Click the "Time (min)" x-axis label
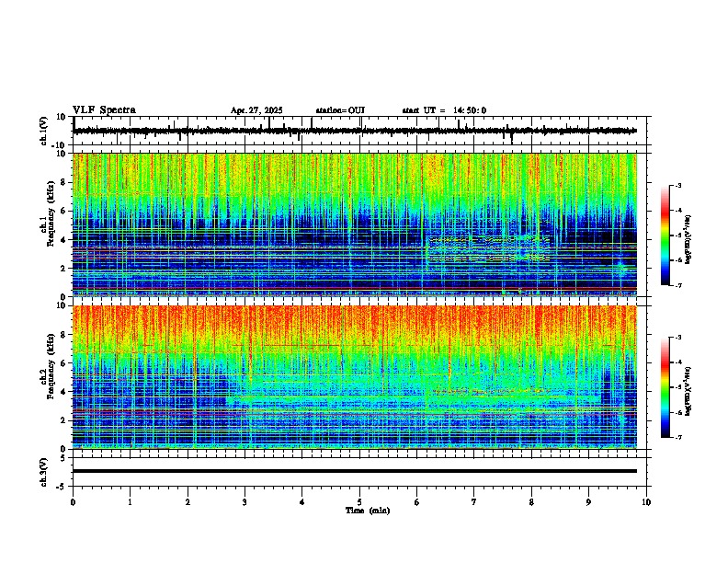 [368, 511]
